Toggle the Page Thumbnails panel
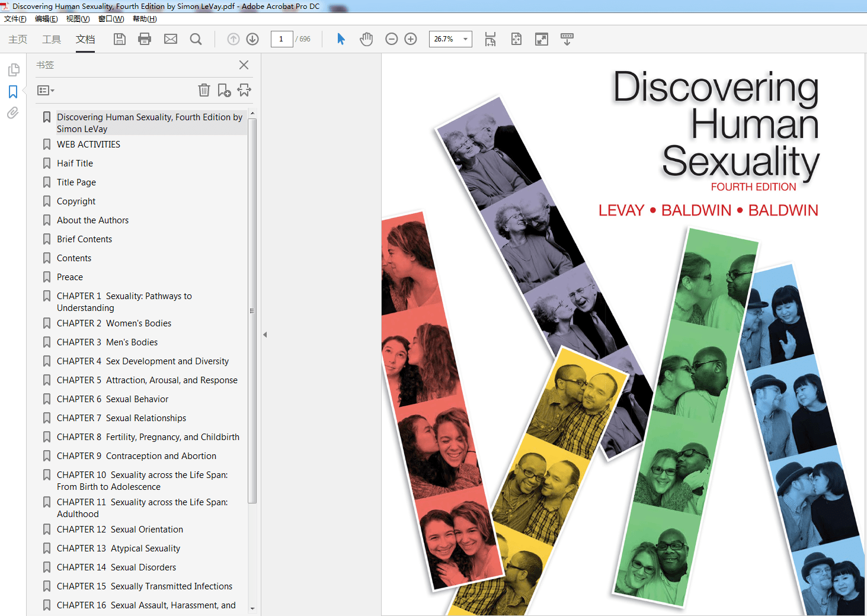 (x=13, y=70)
